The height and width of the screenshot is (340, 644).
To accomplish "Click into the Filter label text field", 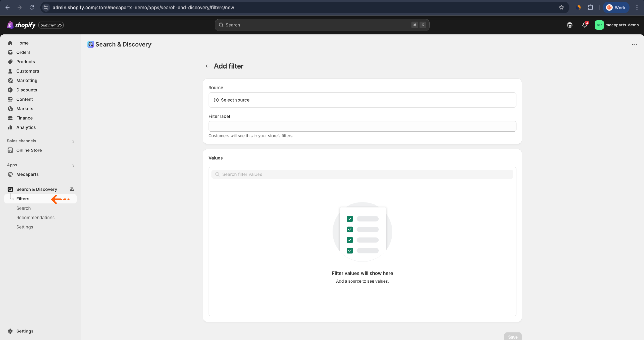I will tap(362, 127).
